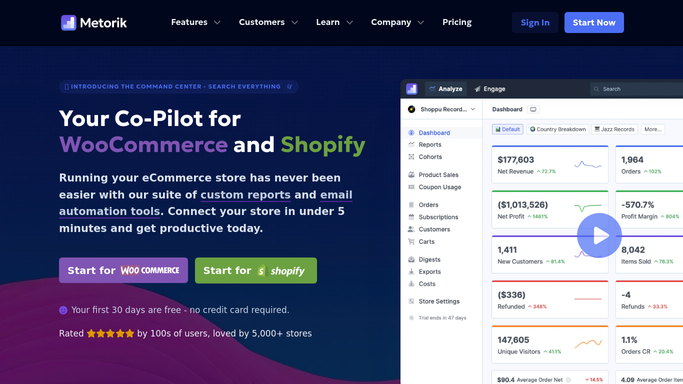The width and height of the screenshot is (683, 384).
Task: Open the Shoppu Records store selector
Action: (x=441, y=109)
